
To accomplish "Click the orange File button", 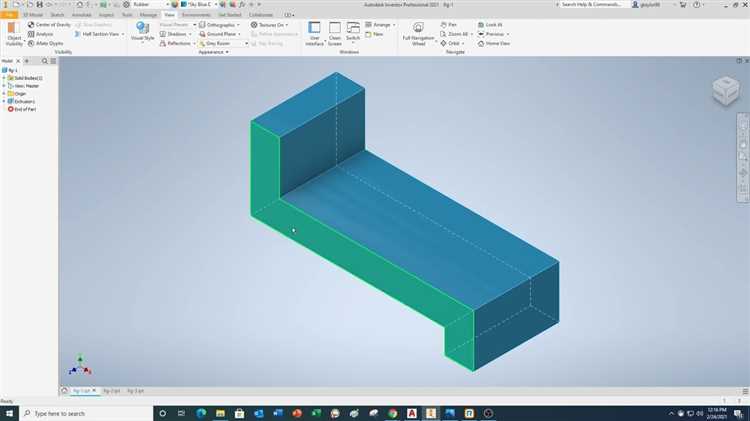I will tap(9, 15).
